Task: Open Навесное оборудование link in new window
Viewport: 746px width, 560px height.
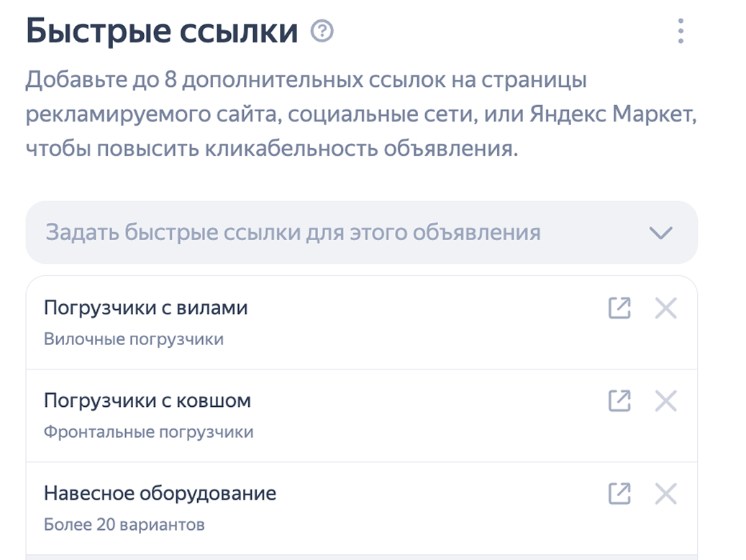Action: [619, 493]
